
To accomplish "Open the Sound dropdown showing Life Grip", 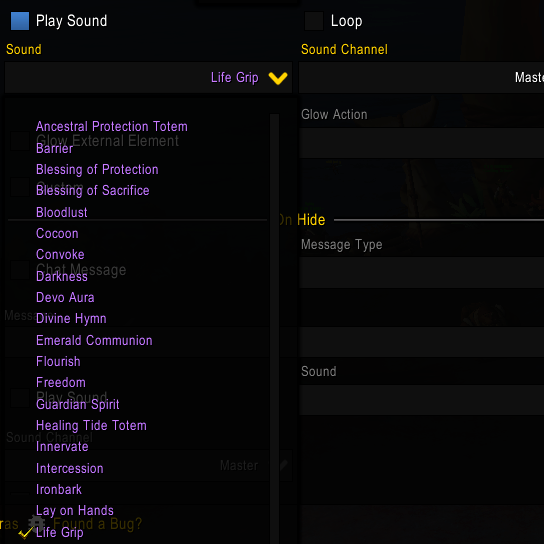I will 148,78.
